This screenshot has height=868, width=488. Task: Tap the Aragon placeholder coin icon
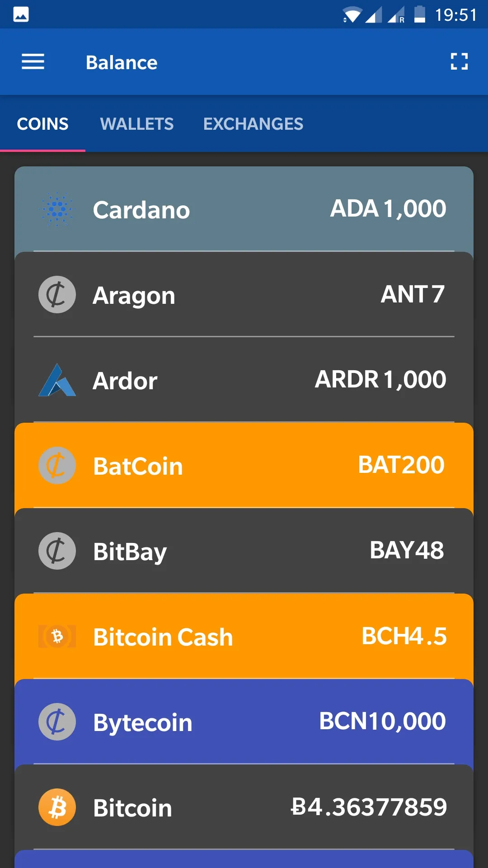pyautogui.click(x=57, y=295)
